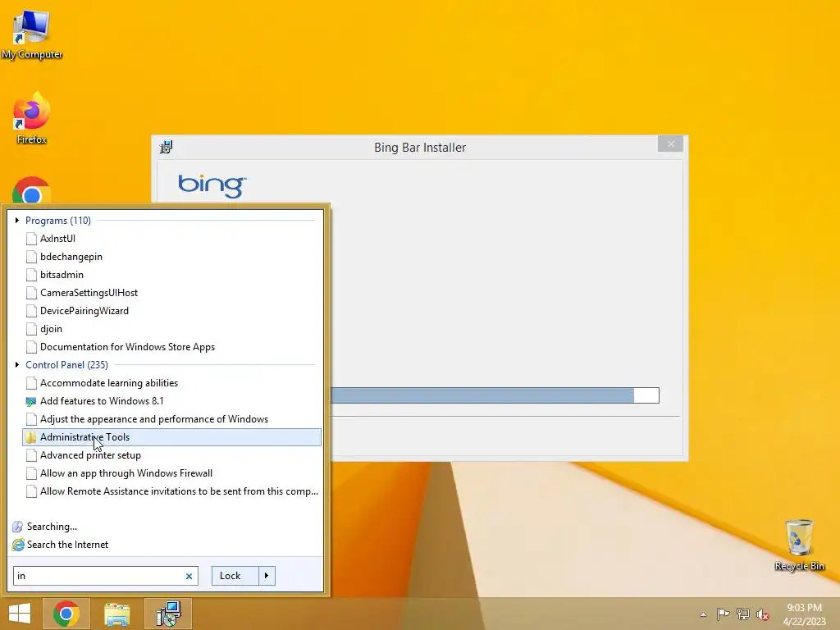The width and height of the screenshot is (840, 630).
Task: Open network status tray icon
Action: (743, 614)
